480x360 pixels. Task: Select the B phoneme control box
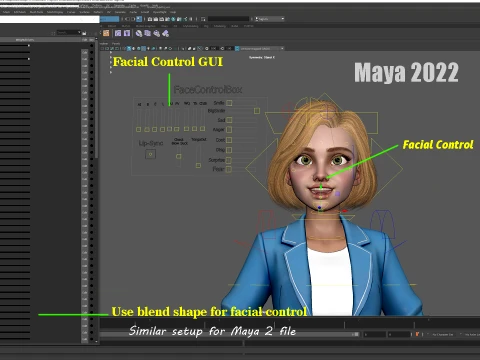(x=147, y=129)
